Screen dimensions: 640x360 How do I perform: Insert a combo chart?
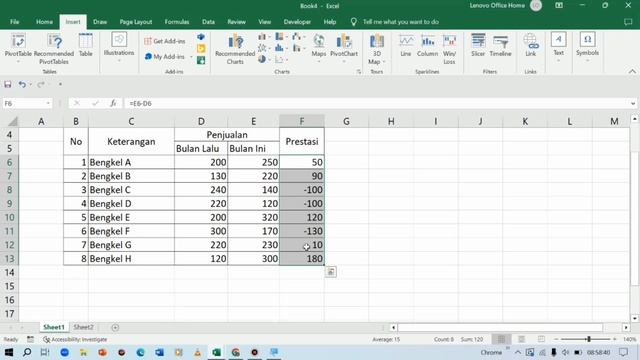298,48
